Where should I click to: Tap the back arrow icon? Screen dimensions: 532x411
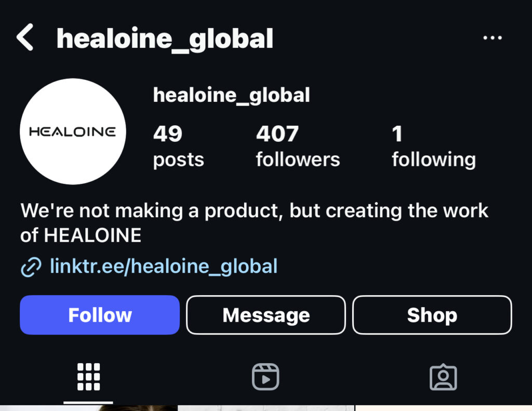[25, 37]
